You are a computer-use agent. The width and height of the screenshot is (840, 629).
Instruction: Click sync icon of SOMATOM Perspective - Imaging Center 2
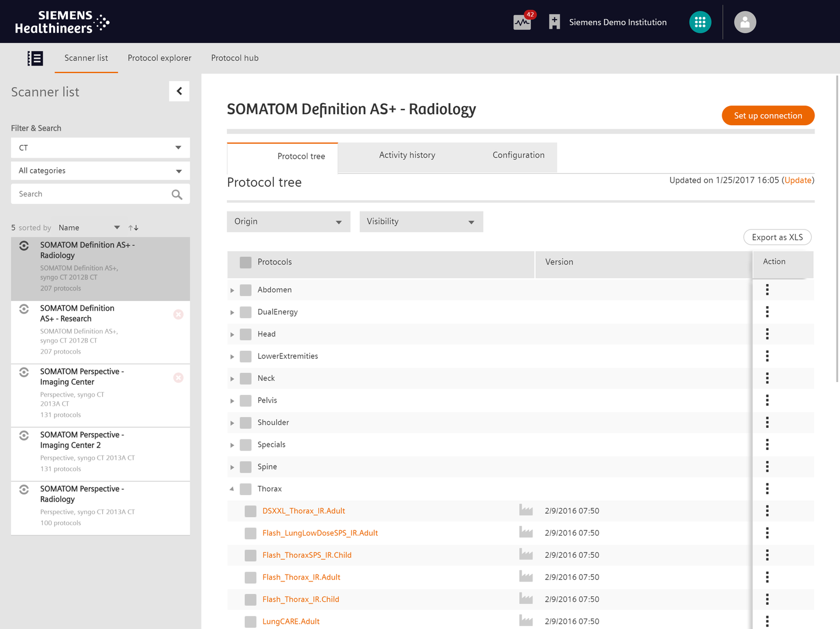coord(24,435)
